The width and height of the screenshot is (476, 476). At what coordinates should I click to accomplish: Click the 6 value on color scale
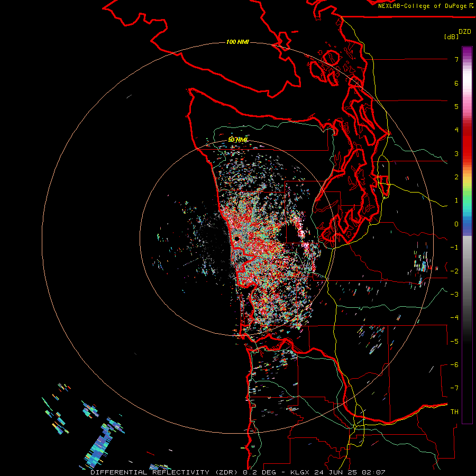tap(456, 83)
